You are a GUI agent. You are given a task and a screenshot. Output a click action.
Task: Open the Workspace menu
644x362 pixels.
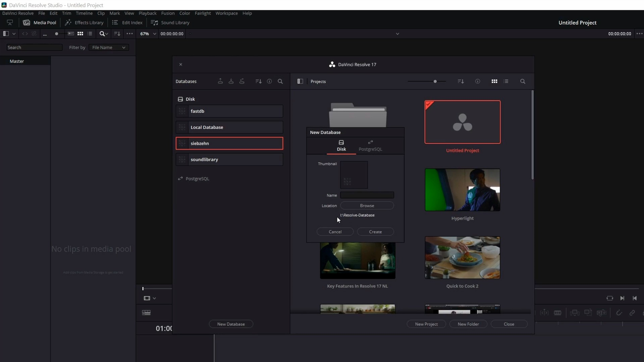(226, 13)
